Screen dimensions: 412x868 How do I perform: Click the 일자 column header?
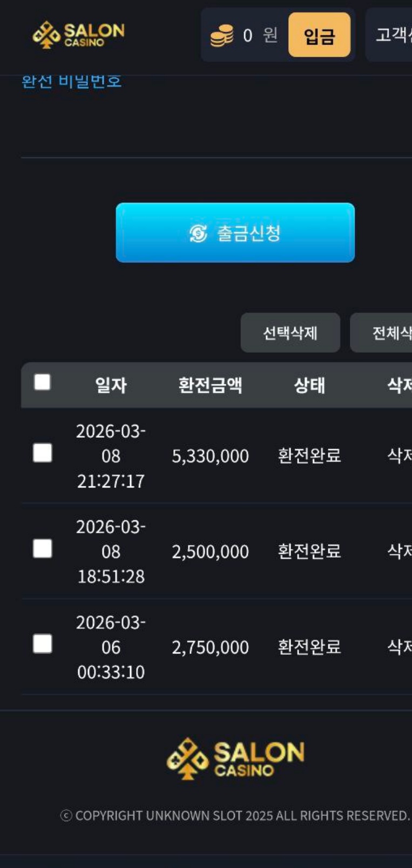[111, 385]
